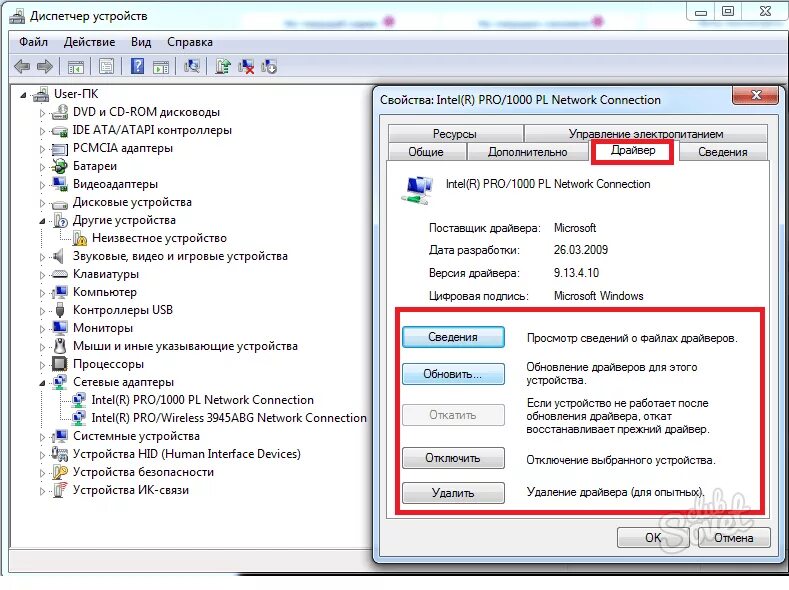
Task: Expand the Дисковые устройства node
Action: 42,203
